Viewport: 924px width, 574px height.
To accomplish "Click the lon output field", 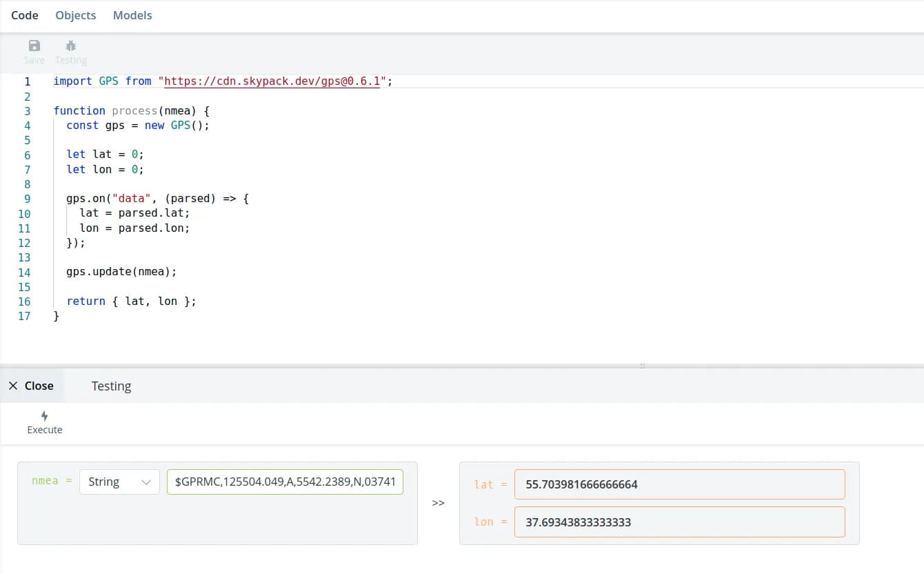I will [x=679, y=522].
